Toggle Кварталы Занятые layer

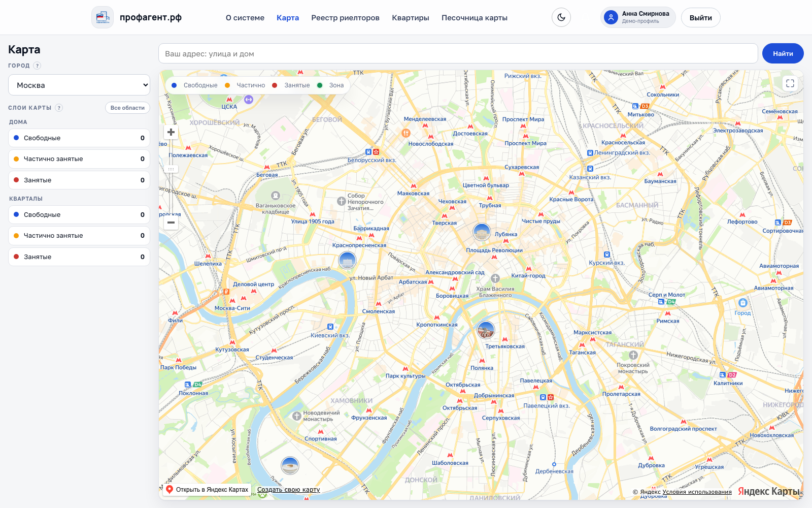coord(79,257)
